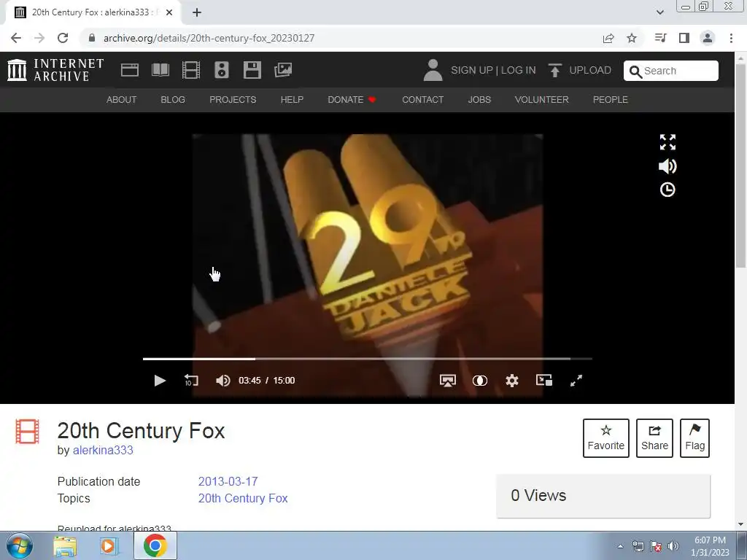Open the Audio speaker icon in header
Screen dimensions: 747x560
click(222, 70)
